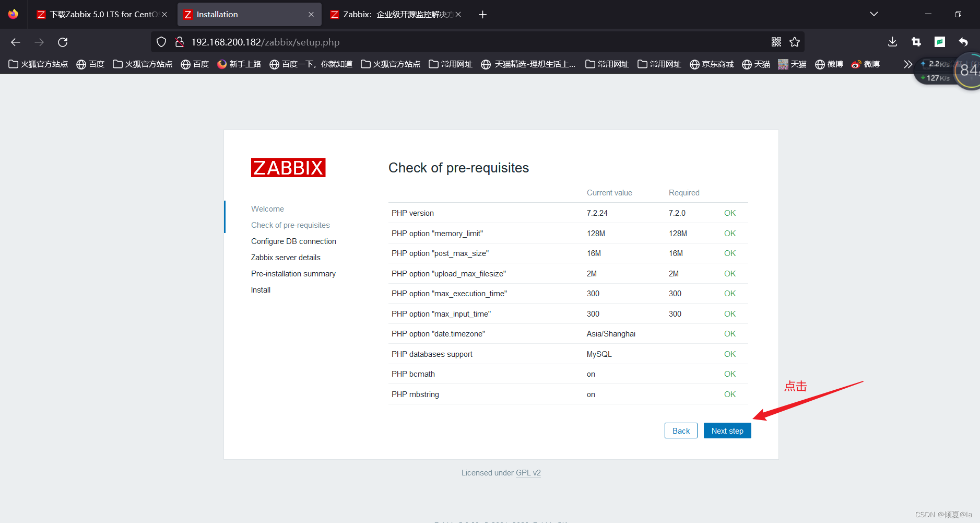Show more bookmarks with the double chevron

(x=908, y=64)
